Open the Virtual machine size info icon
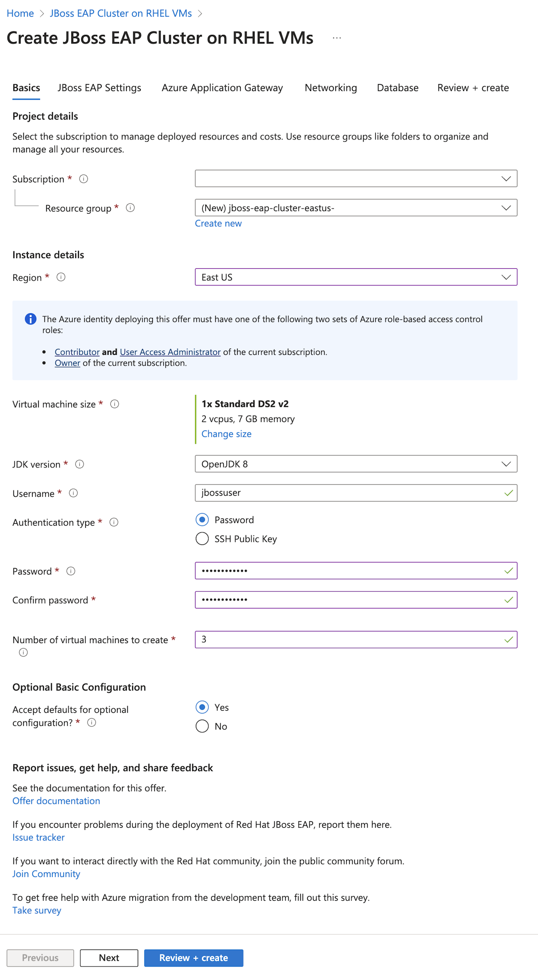Viewport: 538px width, 980px height. (115, 404)
